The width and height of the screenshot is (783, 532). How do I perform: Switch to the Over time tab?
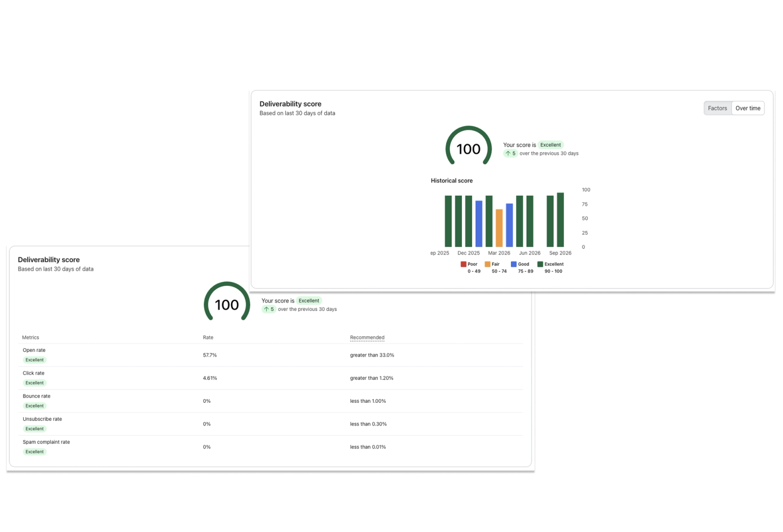tap(748, 108)
